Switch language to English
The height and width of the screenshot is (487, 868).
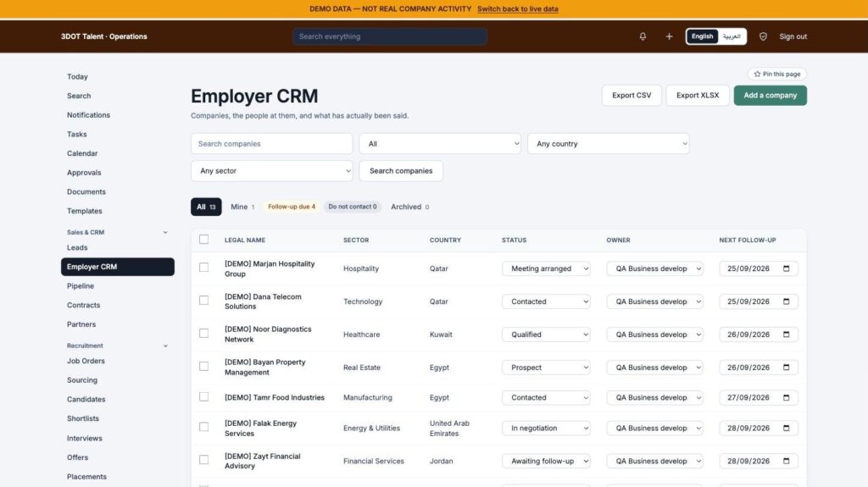tap(702, 36)
